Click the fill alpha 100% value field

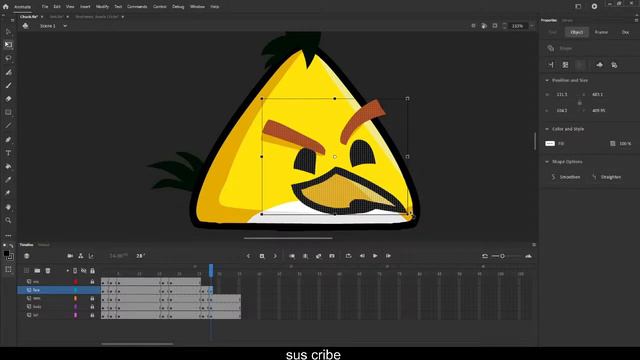[x=624, y=144]
